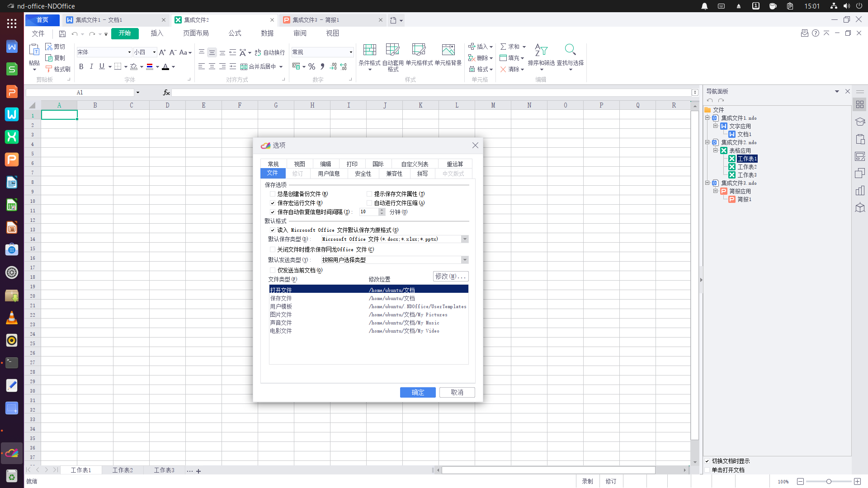Click the 确定 button in Options dialog
Viewport: 868px width, 488px height.
pos(418,392)
